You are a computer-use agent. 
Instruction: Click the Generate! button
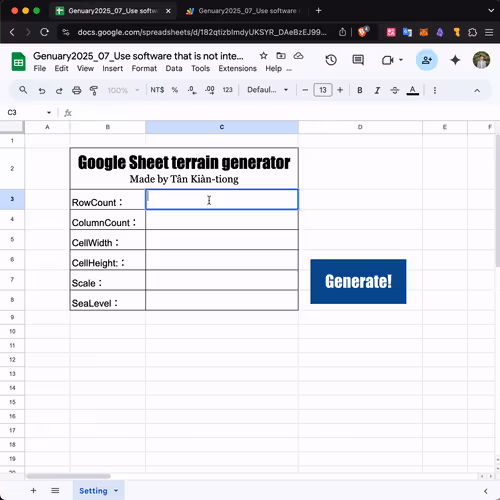[x=358, y=282]
